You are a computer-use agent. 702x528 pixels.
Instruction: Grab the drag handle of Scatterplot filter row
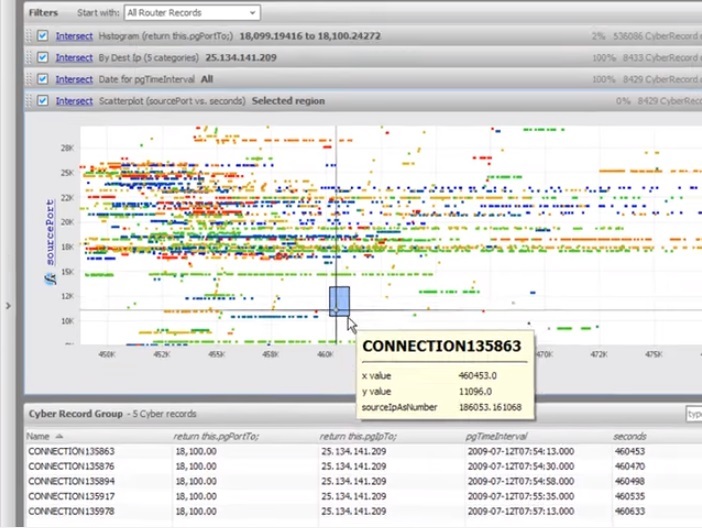point(29,101)
